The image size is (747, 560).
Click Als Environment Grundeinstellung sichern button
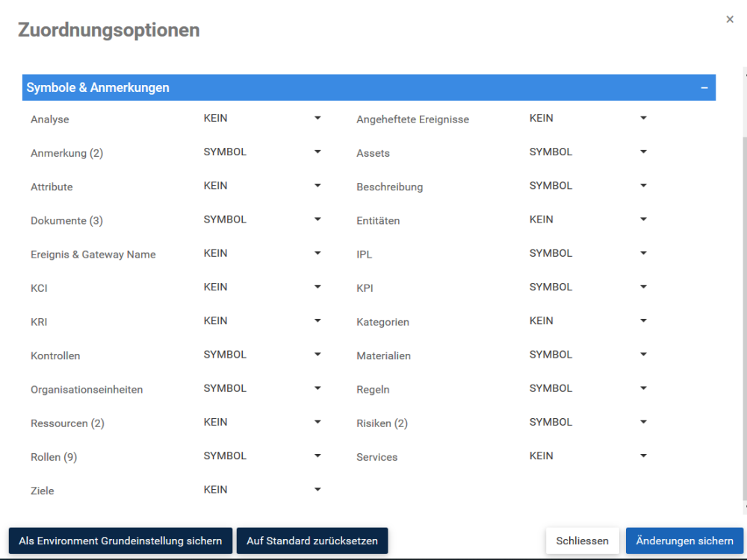pyautogui.click(x=120, y=541)
